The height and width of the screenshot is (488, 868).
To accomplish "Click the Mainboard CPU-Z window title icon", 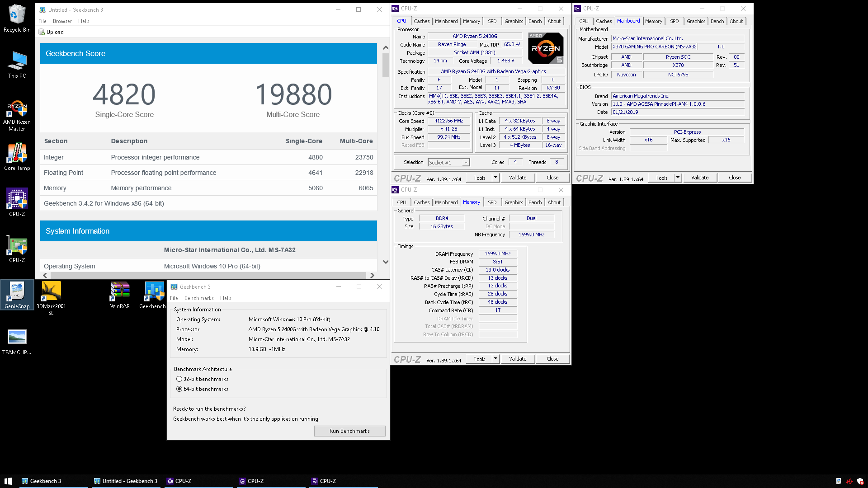I will point(577,9).
